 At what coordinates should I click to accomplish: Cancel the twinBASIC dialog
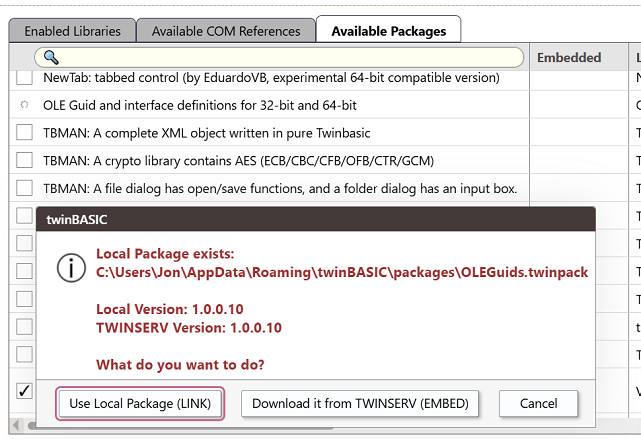click(x=538, y=403)
